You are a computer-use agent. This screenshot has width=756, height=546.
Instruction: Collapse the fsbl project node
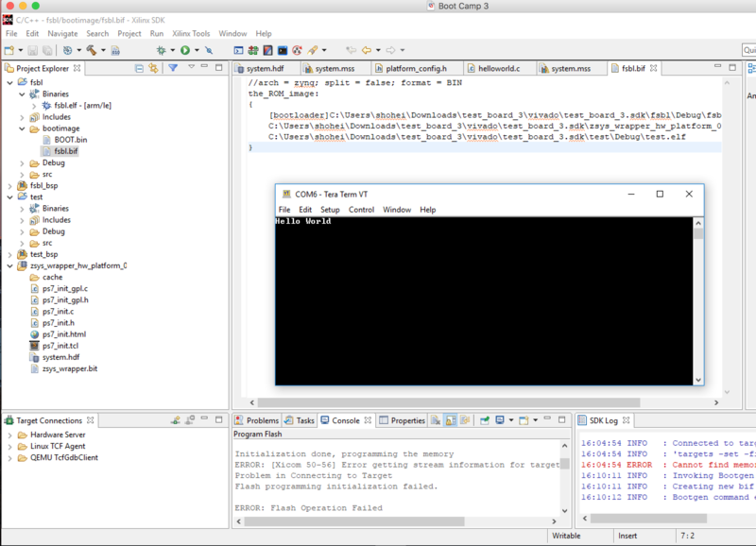coord(10,82)
